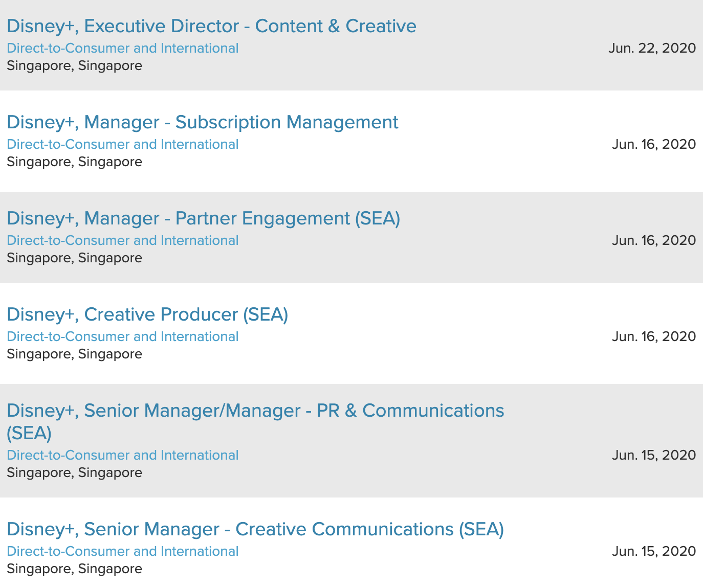Screen dimensions: 703x588
Task: Open the department link under Creative Communications job
Action: click(x=122, y=552)
